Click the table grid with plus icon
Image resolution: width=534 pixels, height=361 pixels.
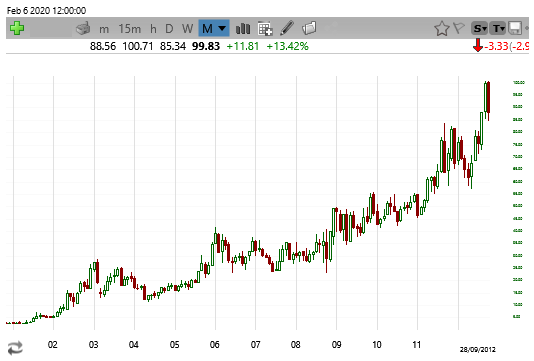[265, 29]
